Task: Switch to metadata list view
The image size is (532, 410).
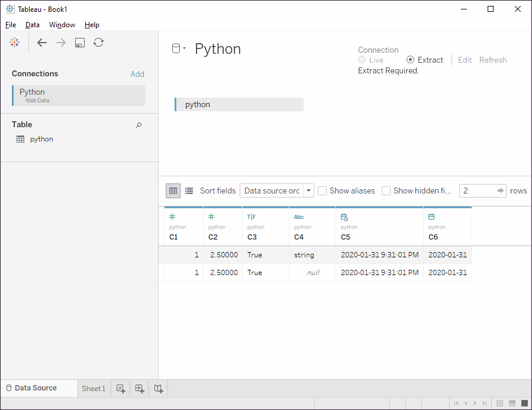Action: (189, 191)
